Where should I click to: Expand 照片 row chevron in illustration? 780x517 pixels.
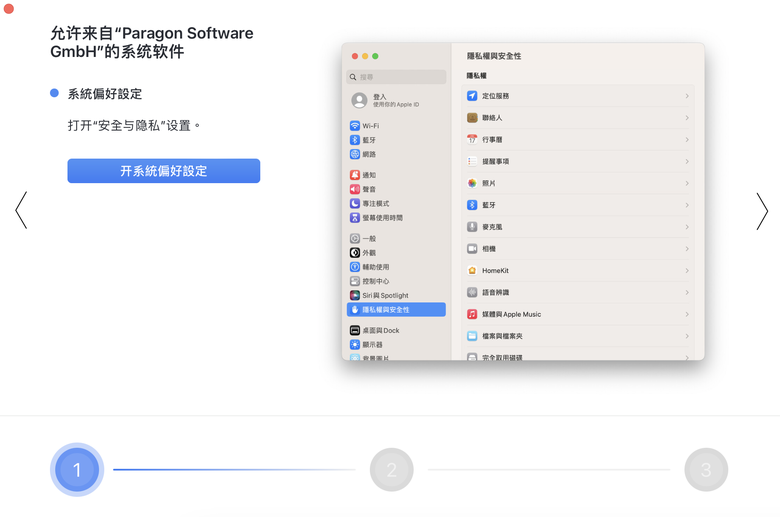(687, 183)
